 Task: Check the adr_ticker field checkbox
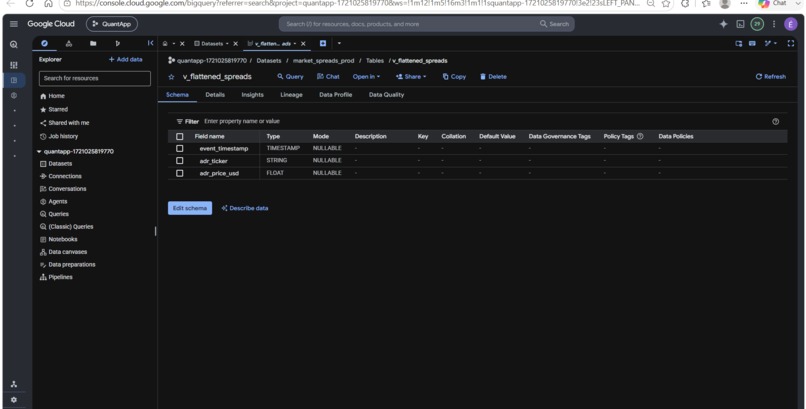(179, 161)
